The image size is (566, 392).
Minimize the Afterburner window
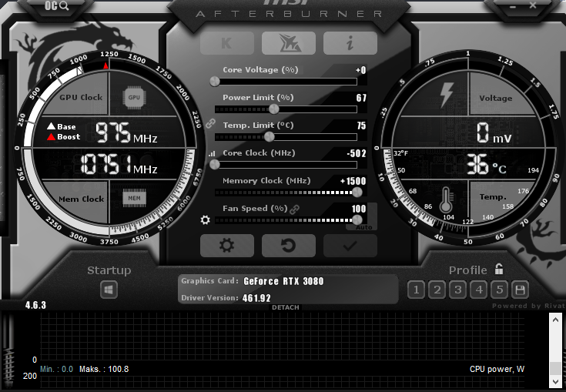pyautogui.click(x=514, y=6)
